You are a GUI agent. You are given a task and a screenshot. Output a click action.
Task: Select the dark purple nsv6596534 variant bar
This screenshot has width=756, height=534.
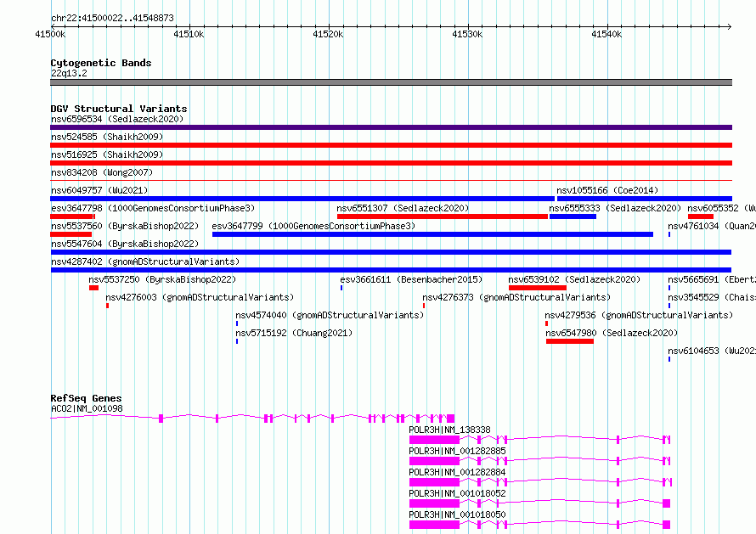point(391,127)
